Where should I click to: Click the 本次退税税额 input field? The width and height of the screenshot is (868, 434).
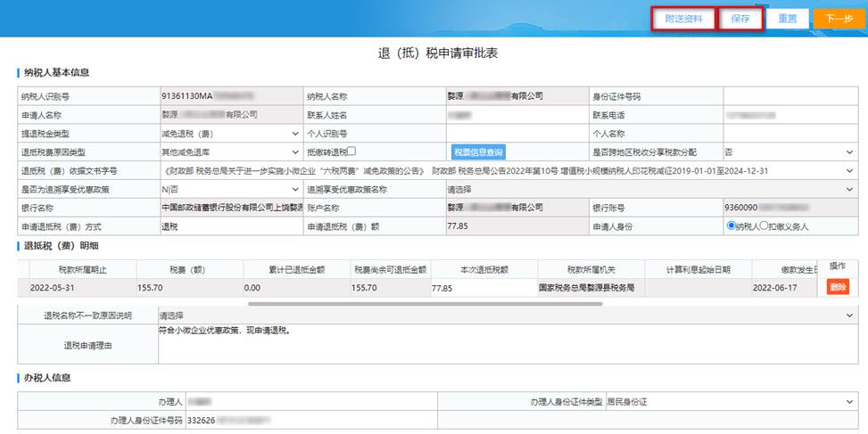pos(482,288)
